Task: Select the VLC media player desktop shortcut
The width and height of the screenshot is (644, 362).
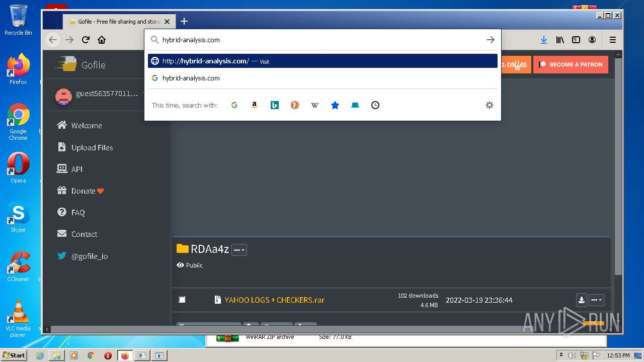Action: point(18,319)
